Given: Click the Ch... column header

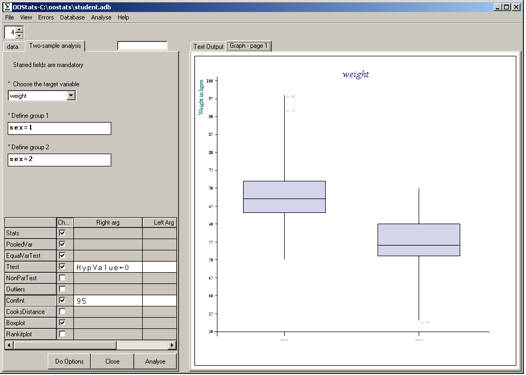Looking at the screenshot, I should tap(65, 222).
